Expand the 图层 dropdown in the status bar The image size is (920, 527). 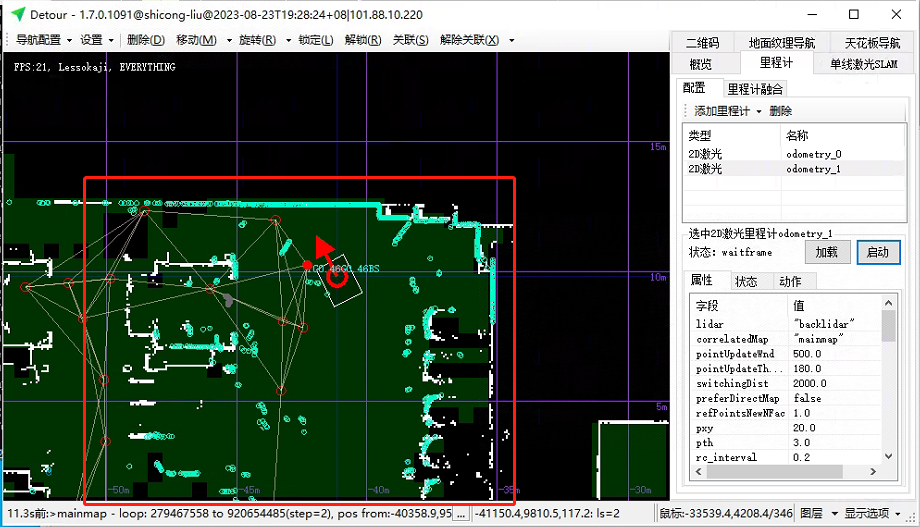tap(816, 514)
